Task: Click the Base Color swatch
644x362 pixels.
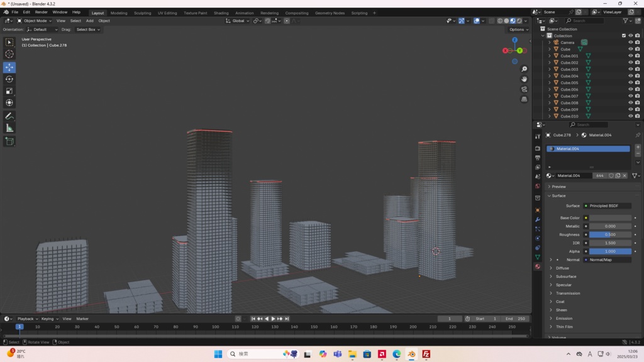Action: click(610, 218)
